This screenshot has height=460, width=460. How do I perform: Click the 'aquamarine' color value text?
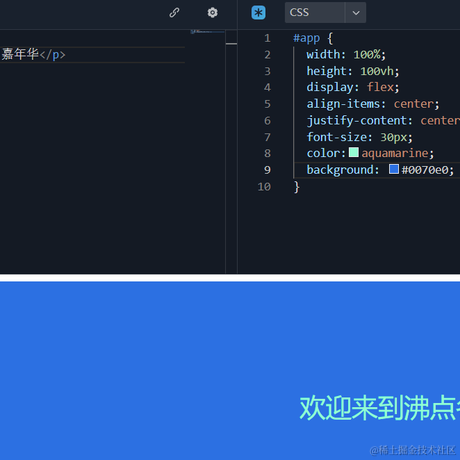[395, 153]
